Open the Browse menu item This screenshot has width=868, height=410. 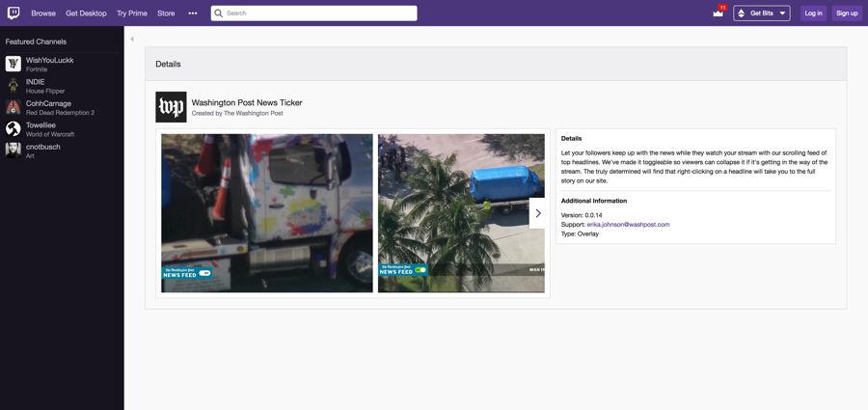pyautogui.click(x=43, y=14)
